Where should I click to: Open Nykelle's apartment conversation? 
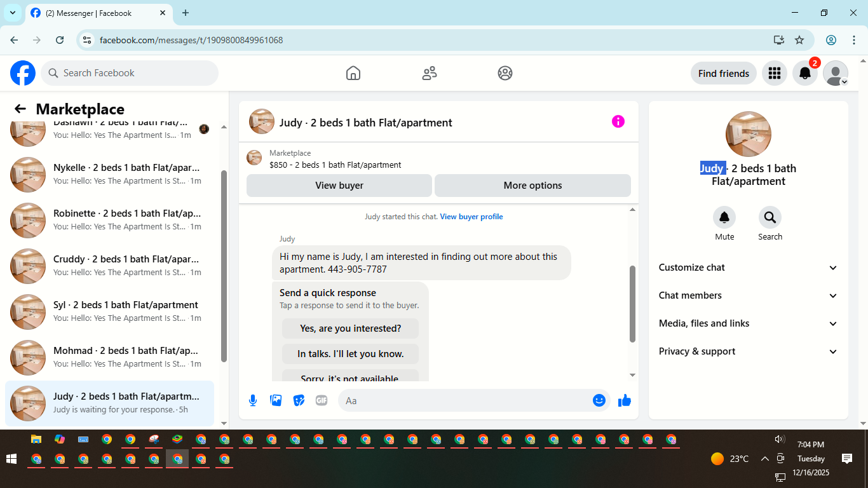[x=109, y=174]
